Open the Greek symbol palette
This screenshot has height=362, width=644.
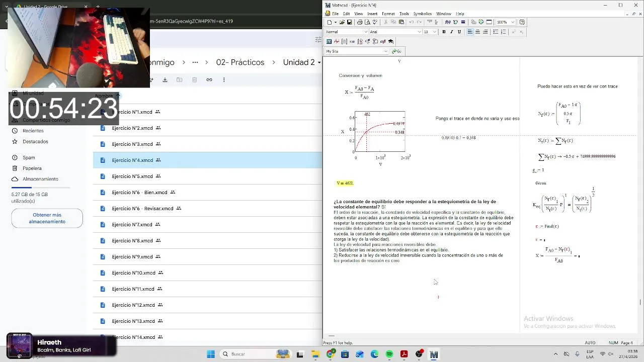tap(383, 41)
